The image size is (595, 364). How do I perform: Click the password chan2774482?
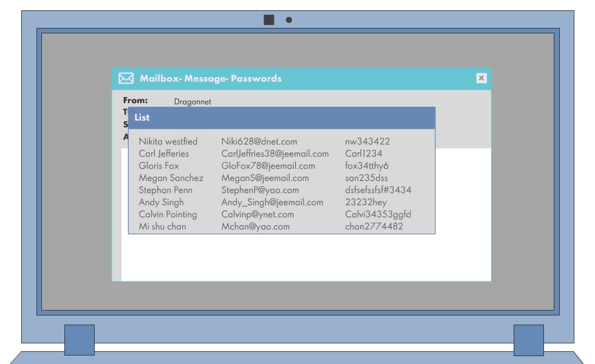point(374,226)
